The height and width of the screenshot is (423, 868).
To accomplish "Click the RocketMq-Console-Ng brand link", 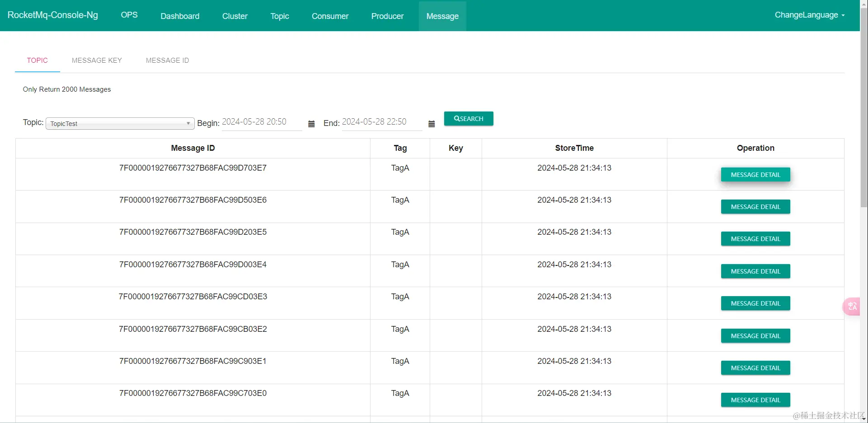I will point(53,15).
